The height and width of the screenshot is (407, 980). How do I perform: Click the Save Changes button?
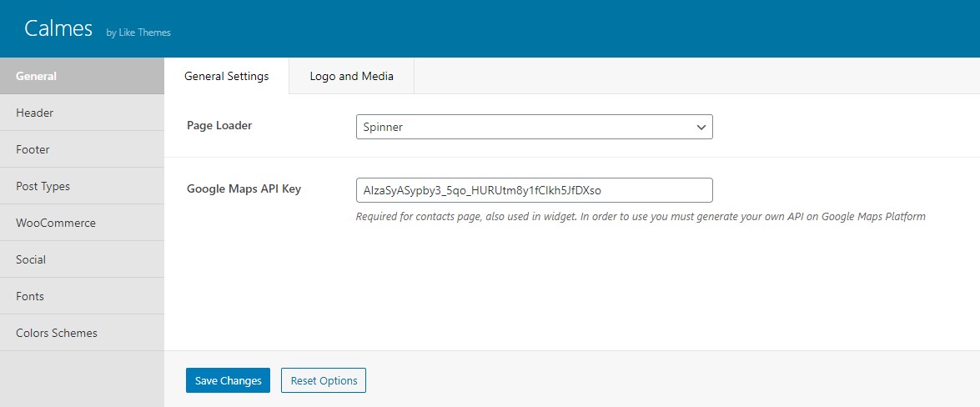point(229,380)
